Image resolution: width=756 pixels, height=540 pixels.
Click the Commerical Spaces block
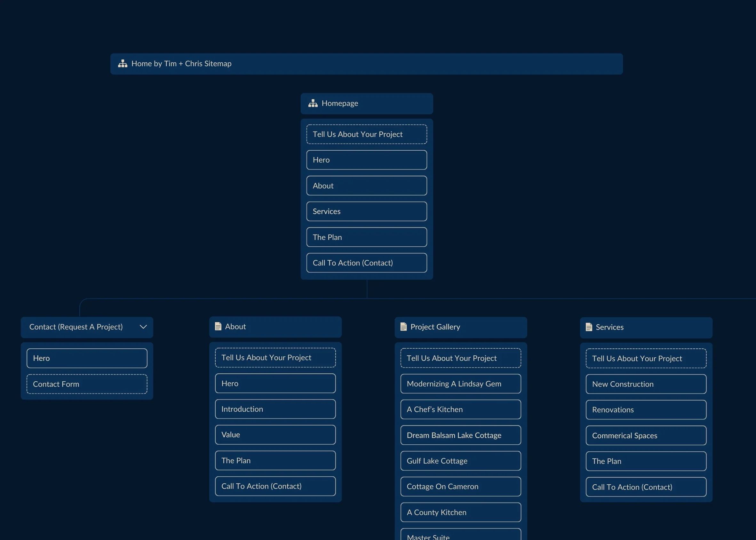646,436
